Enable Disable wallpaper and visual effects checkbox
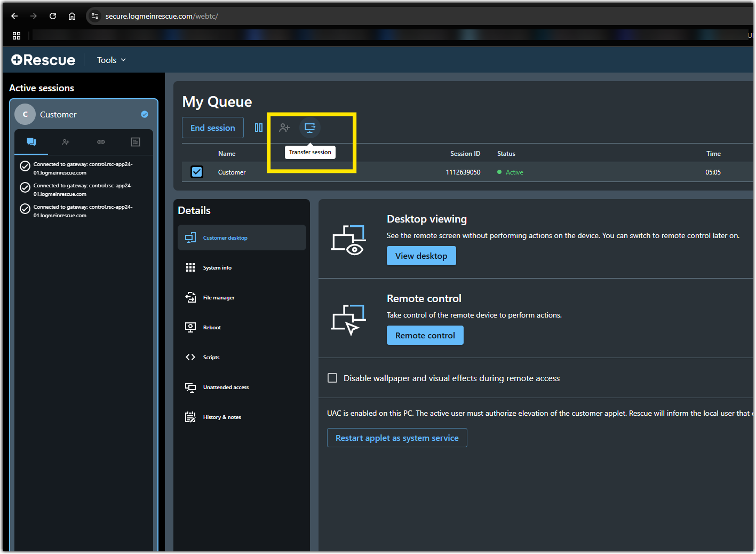The height and width of the screenshot is (554, 756). tap(332, 378)
